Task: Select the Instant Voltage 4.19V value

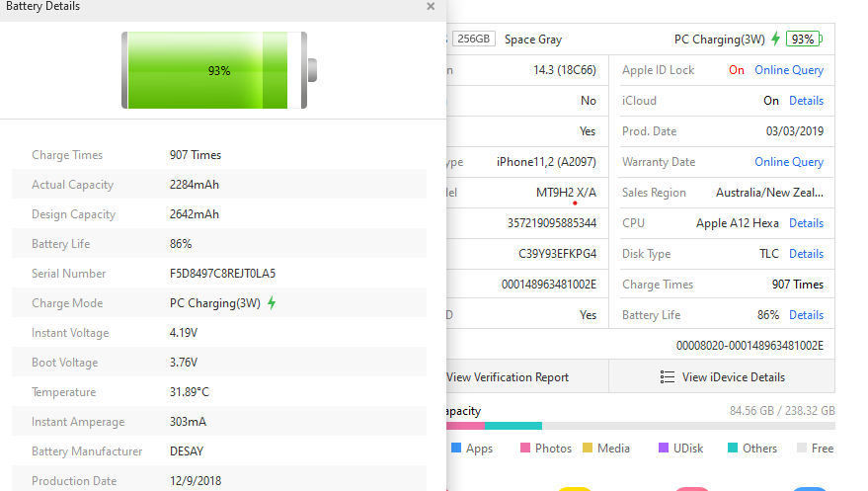Action: click(x=184, y=333)
